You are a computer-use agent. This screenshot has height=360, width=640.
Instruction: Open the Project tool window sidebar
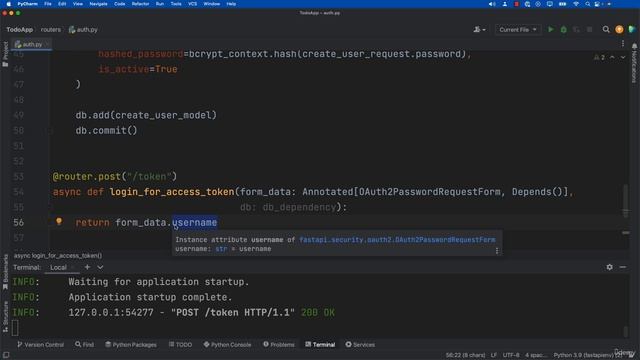pyautogui.click(x=5, y=54)
